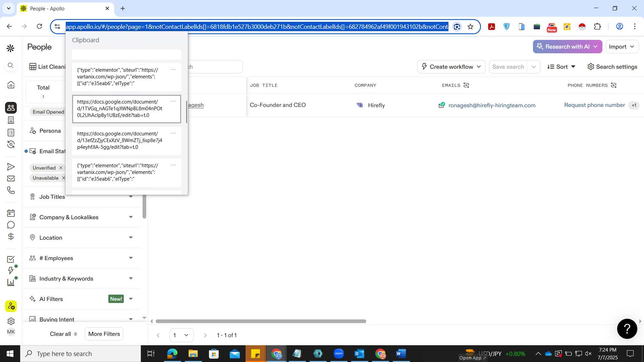Open options for first elementor clipboard item

coord(173,70)
